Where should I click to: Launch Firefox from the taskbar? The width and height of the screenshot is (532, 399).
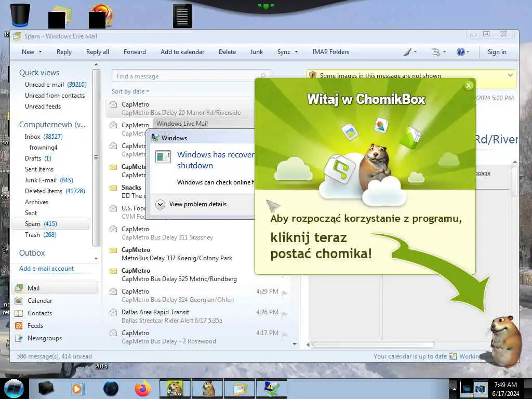pyautogui.click(x=142, y=389)
